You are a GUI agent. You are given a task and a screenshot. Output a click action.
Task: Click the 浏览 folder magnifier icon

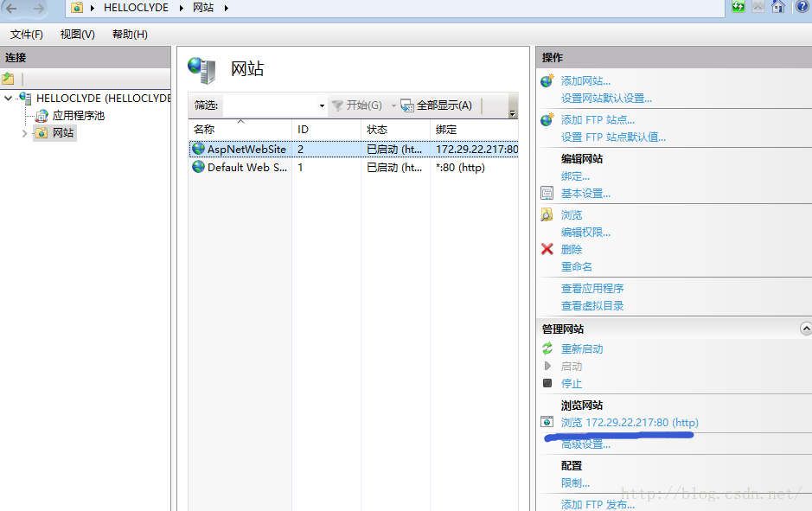pyautogui.click(x=547, y=214)
